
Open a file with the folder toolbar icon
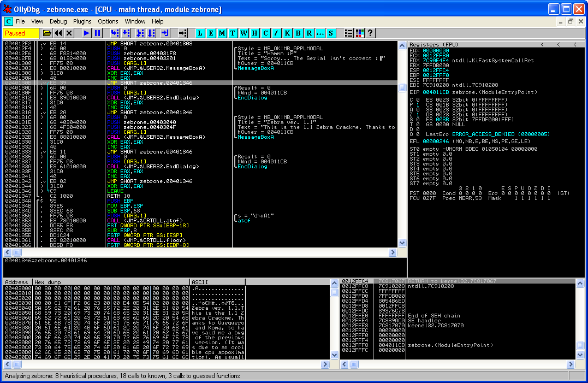(47, 33)
